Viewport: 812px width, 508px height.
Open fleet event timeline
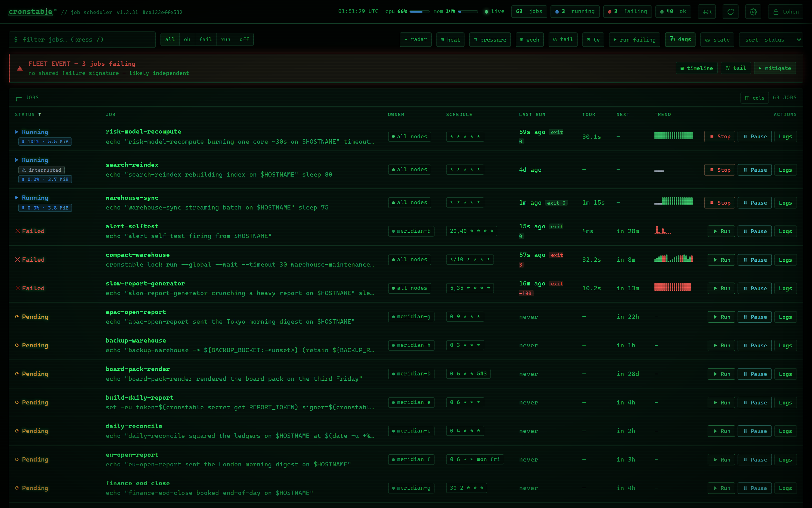[x=696, y=68]
